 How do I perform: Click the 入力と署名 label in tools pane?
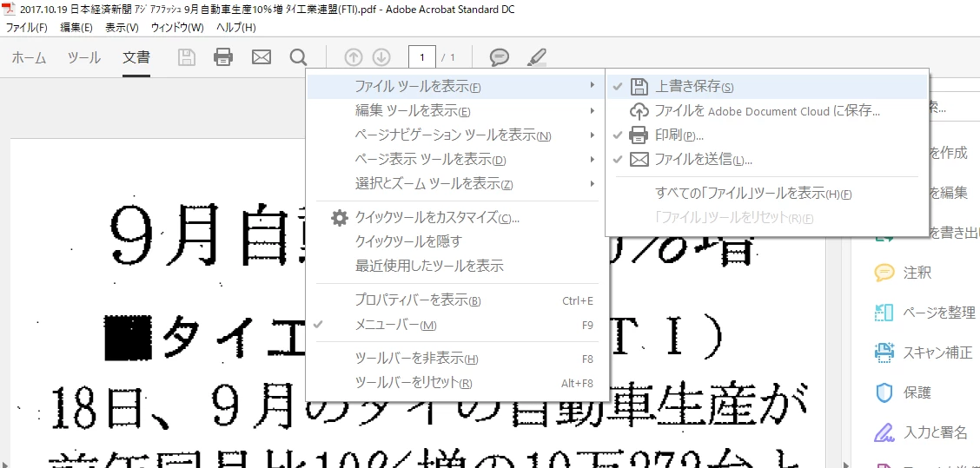pos(936,432)
